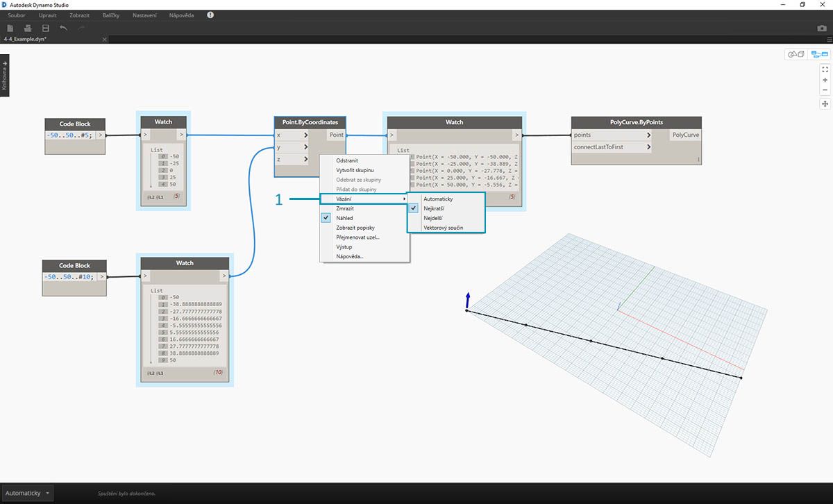
Task: Expand the Knihovna library sidebar
Action: click(4, 76)
